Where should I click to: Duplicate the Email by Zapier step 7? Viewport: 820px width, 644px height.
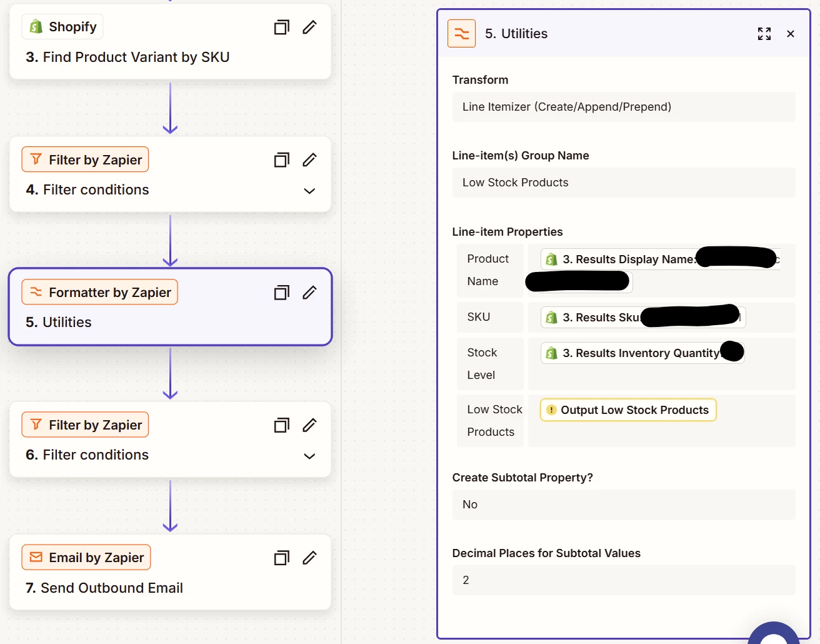click(x=282, y=558)
